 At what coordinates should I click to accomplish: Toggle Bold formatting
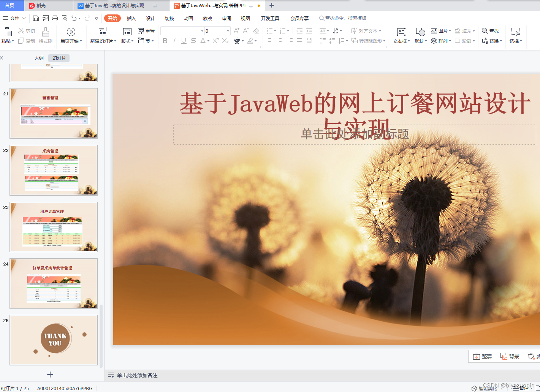tap(165, 41)
